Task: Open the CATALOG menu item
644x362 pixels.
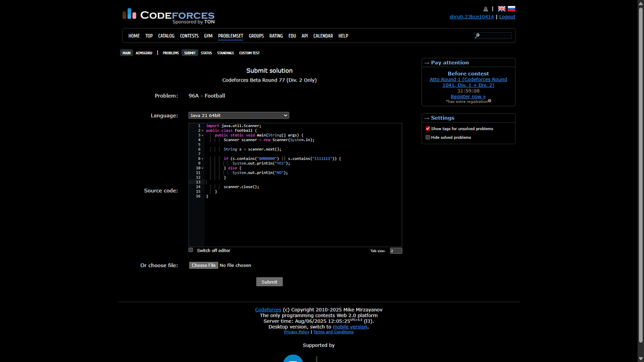Action: click(x=166, y=36)
